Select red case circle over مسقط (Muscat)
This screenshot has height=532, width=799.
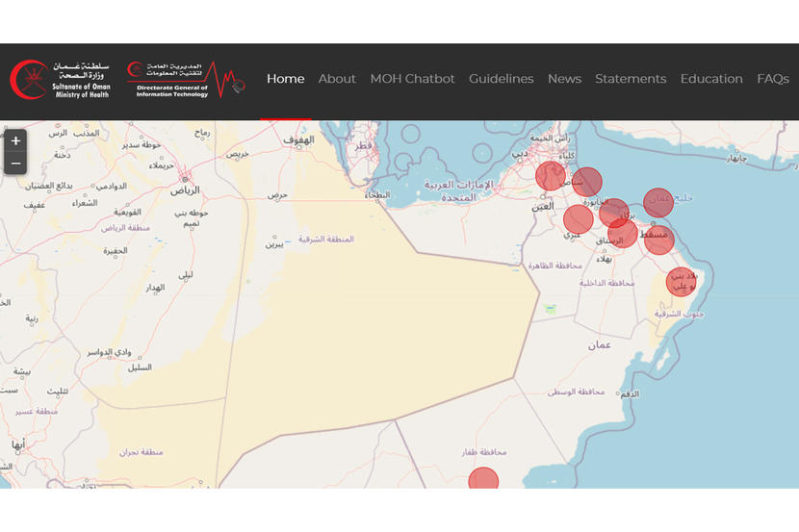point(658,240)
